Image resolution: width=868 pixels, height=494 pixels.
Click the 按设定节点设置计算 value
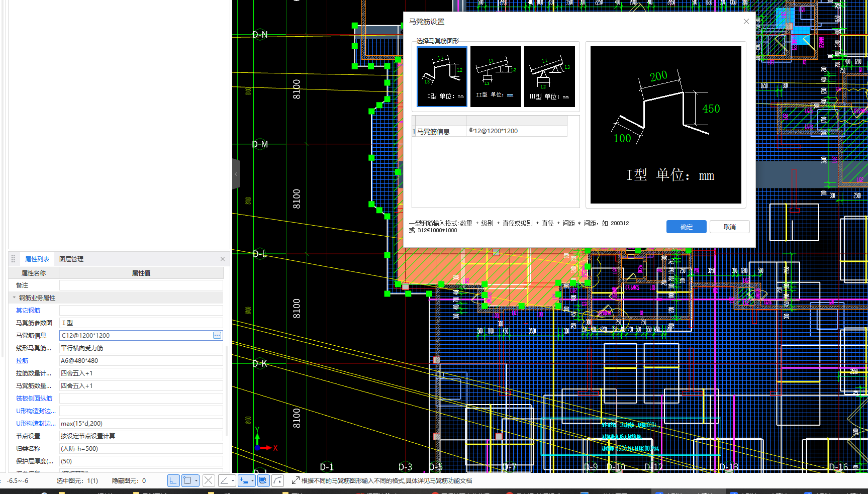click(x=141, y=436)
